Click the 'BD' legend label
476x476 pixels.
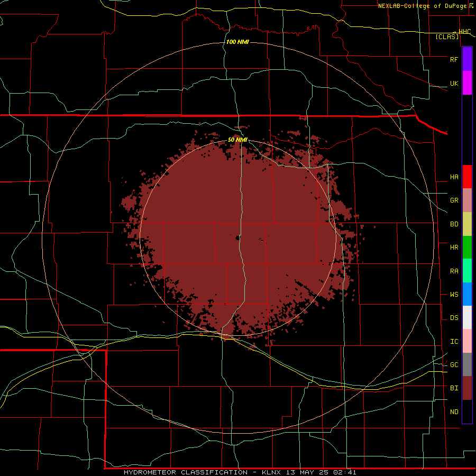454,224
